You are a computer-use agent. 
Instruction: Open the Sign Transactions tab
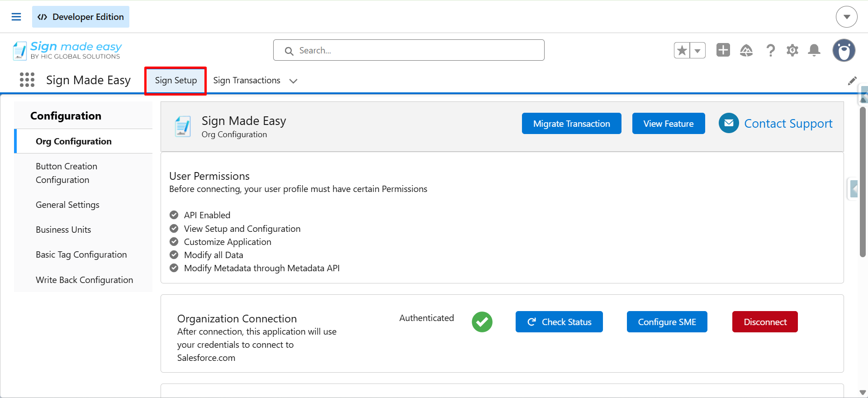(x=247, y=81)
